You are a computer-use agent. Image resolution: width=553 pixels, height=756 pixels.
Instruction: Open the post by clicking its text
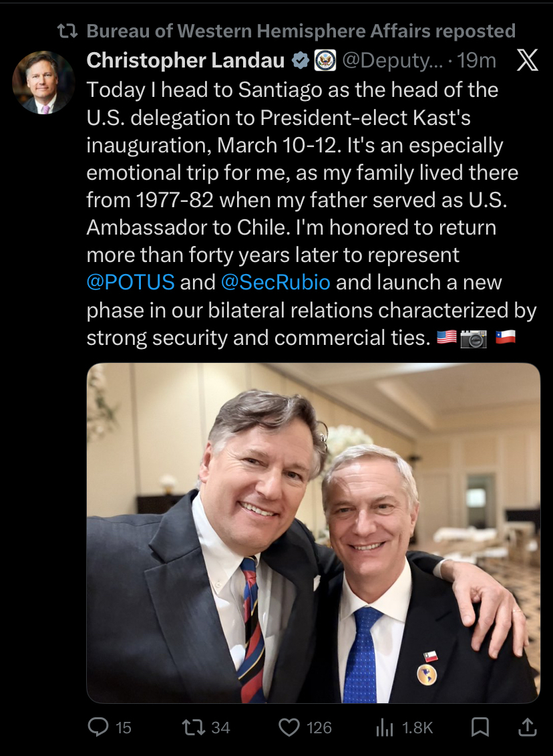coord(301,201)
